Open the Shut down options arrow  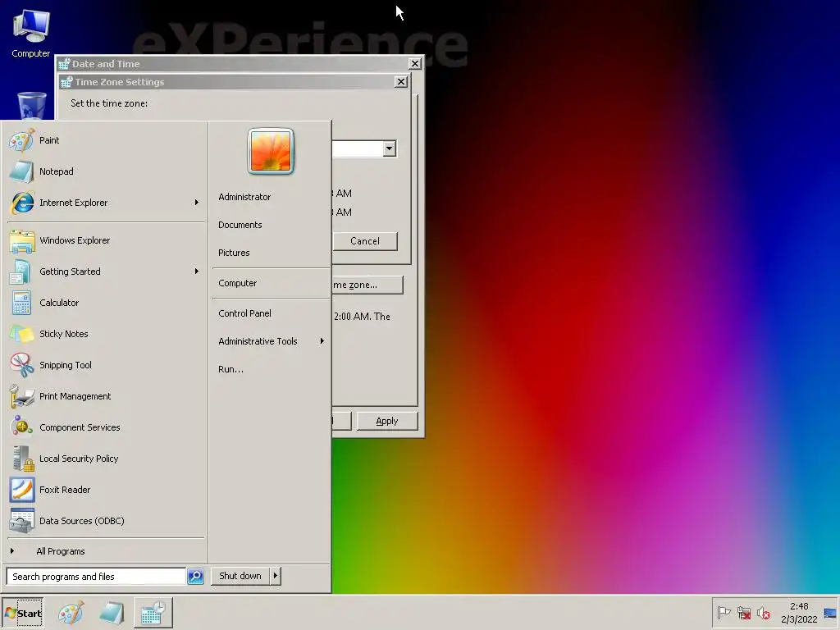[x=276, y=576]
